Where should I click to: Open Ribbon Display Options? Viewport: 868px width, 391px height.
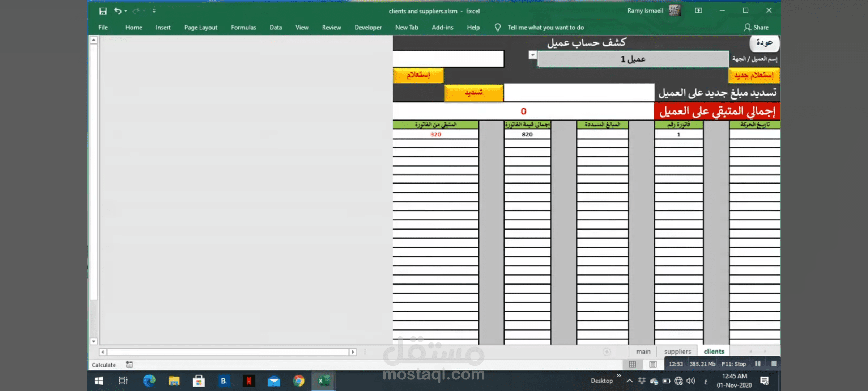click(698, 10)
